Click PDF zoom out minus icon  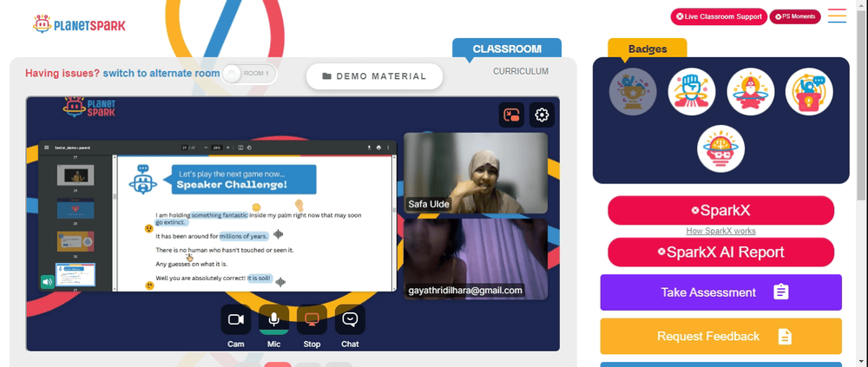206,147
